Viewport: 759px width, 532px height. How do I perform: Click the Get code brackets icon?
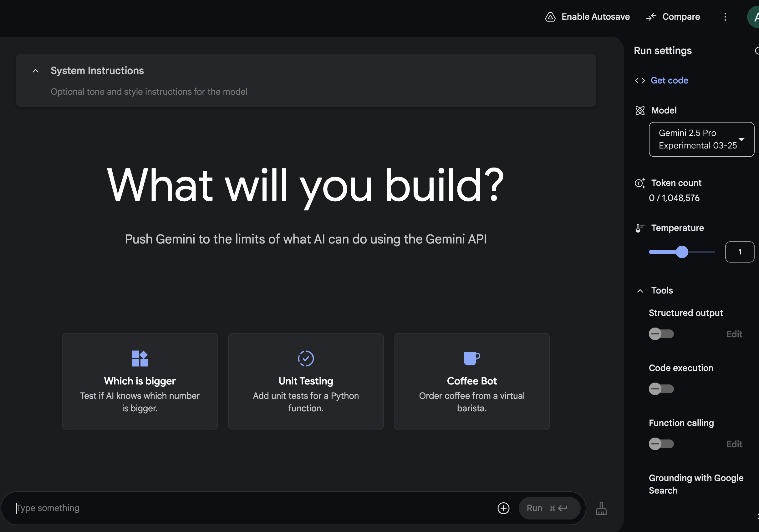640,81
